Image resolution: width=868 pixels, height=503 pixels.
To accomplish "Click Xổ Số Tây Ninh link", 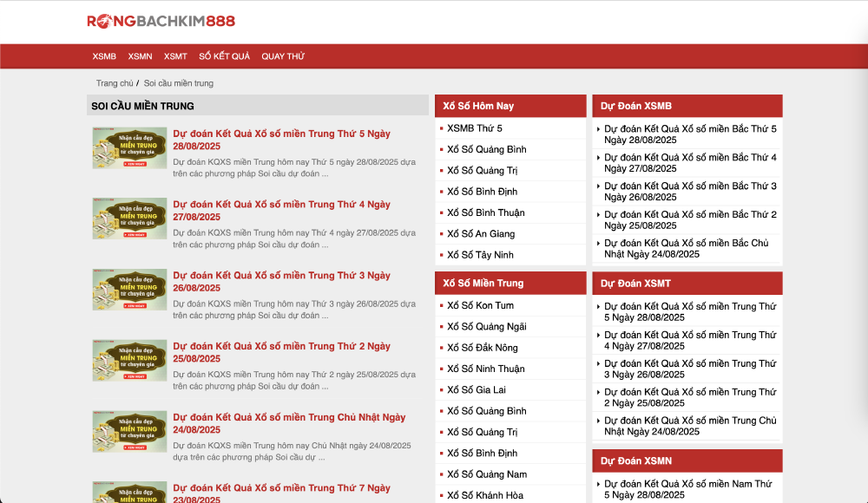I will [480, 255].
